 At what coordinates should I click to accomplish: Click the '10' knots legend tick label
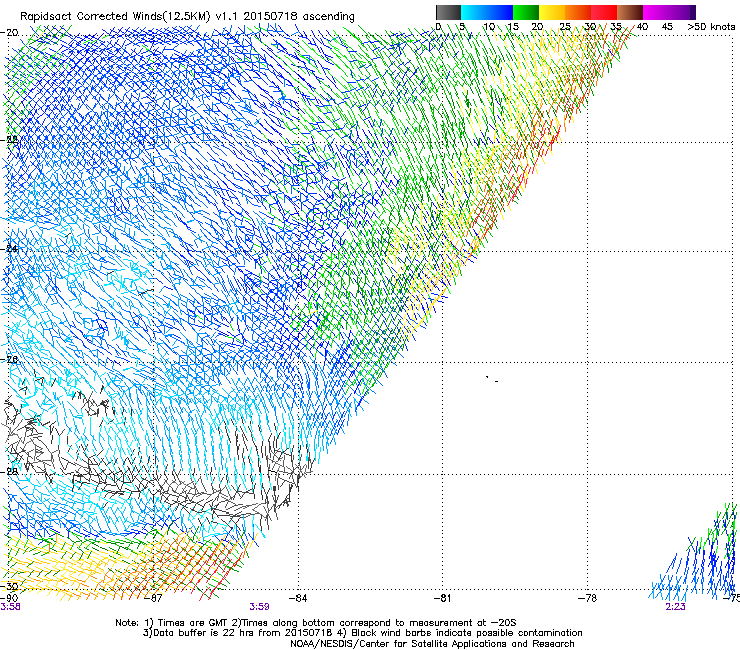click(489, 27)
